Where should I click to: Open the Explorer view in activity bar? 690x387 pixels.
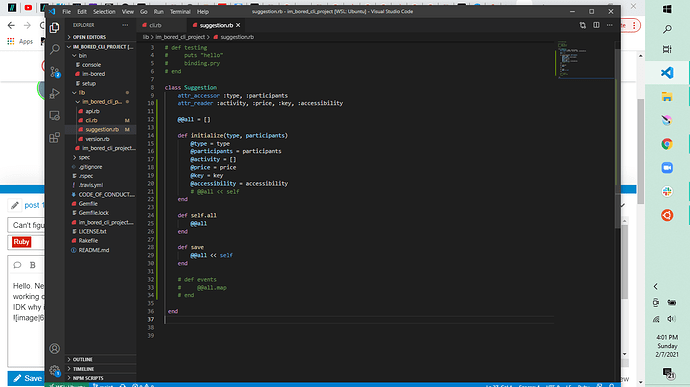coord(55,28)
